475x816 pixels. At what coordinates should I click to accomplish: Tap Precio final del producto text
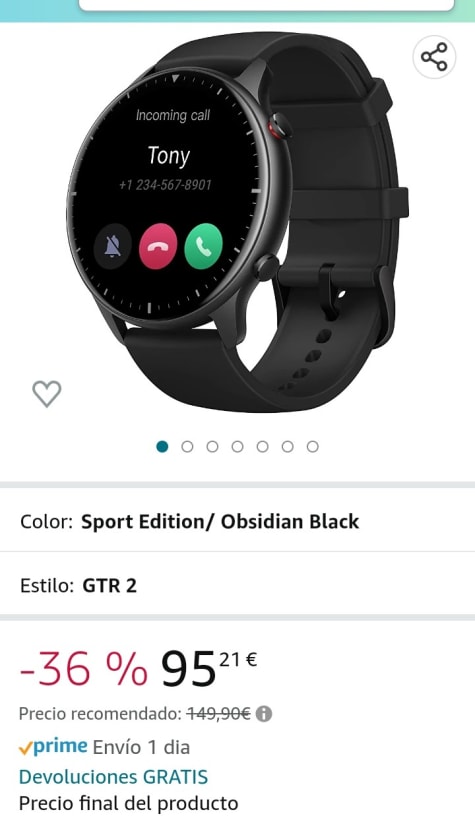coord(129,803)
